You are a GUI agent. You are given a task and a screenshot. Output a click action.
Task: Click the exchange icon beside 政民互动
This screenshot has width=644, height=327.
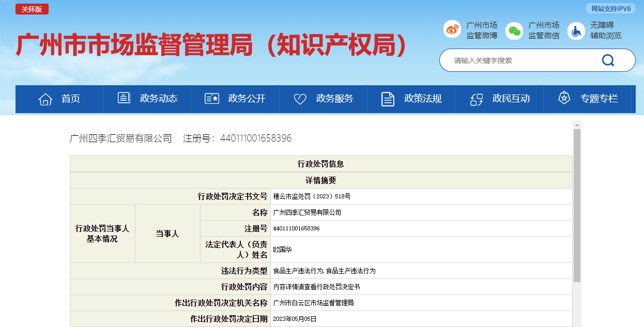[477, 99]
